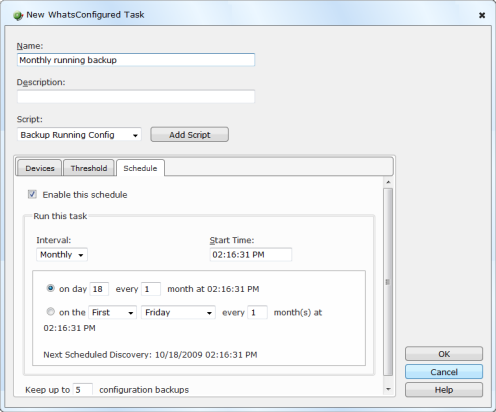Click into the Description field
Viewport: 496px width, 412px height.
[136, 97]
